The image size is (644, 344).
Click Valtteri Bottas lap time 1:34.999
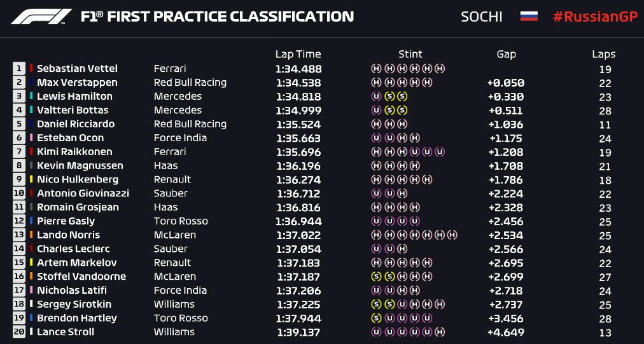pos(298,111)
